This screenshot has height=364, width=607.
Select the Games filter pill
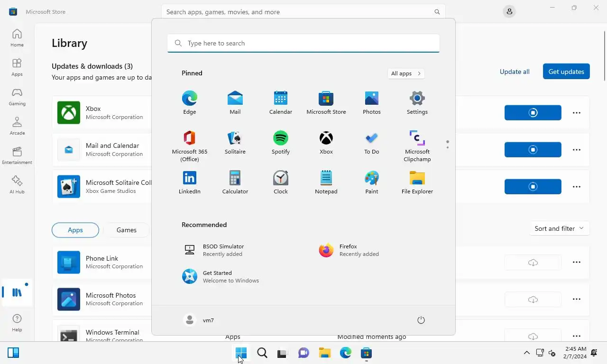coord(127,230)
